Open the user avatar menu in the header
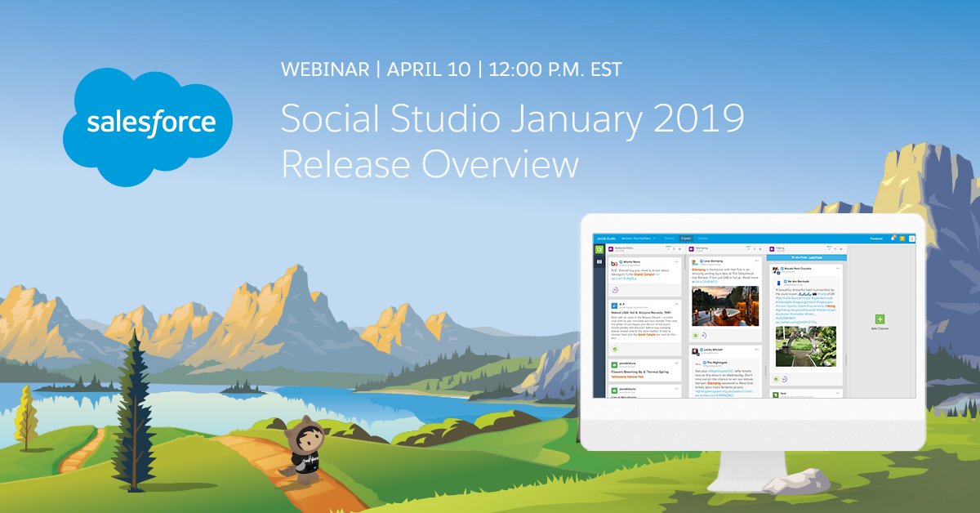Viewport: 980px width, 513px height. click(x=912, y=239)
